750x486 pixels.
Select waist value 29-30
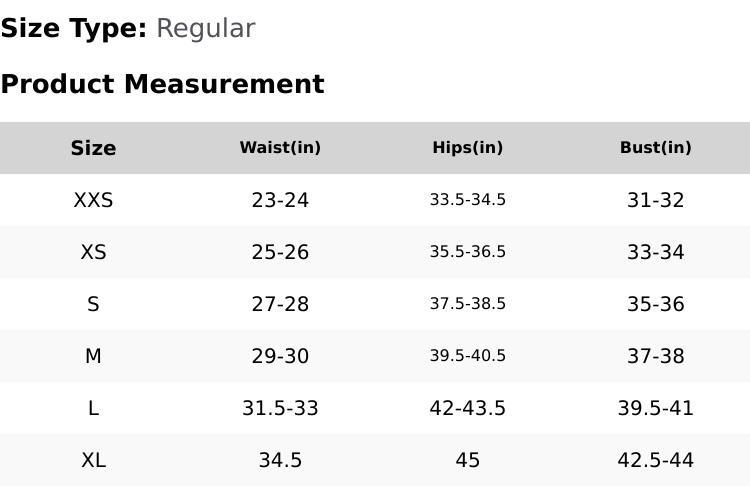[x=280, y=356]
